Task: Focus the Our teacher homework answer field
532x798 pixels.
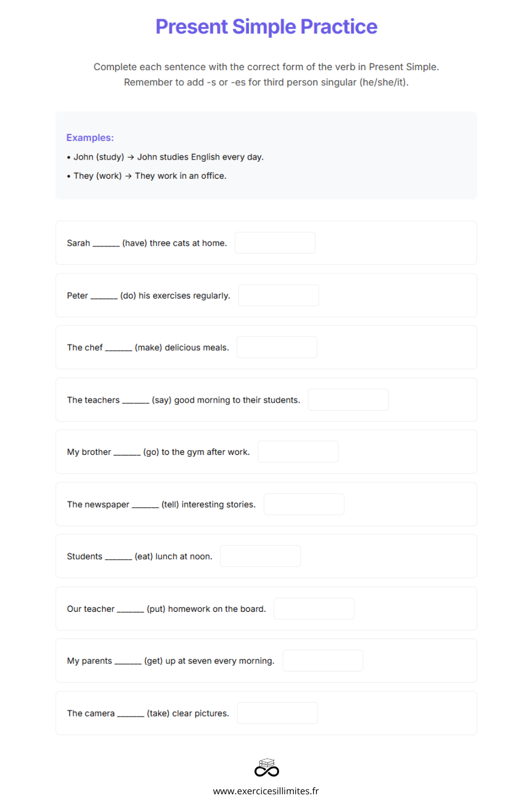Action: [x=314, y=609]
